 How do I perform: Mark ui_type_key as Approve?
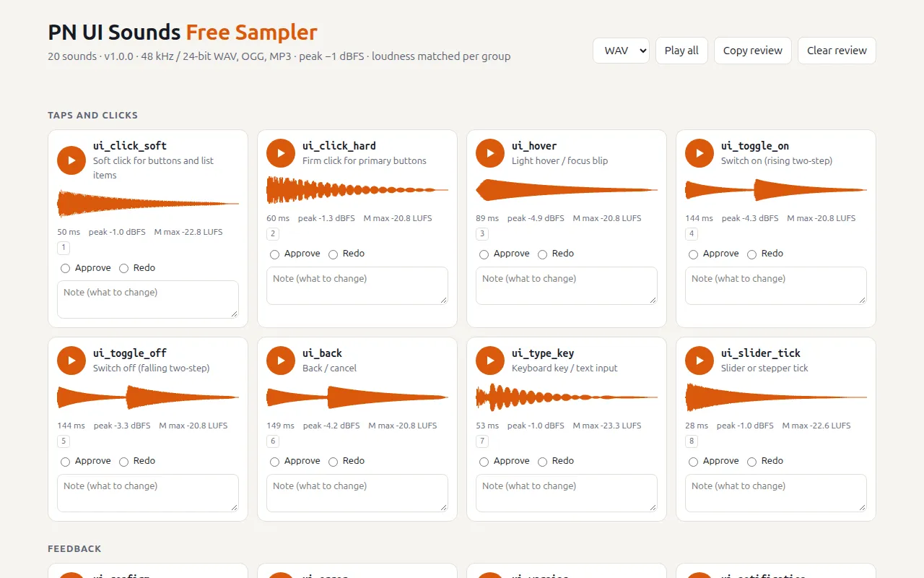[484, 462]
